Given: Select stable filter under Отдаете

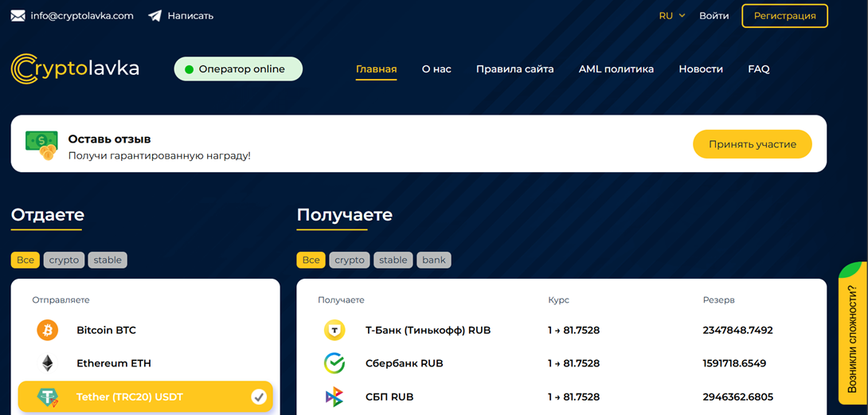Looking at the screenshot, I should click(108, 260).
